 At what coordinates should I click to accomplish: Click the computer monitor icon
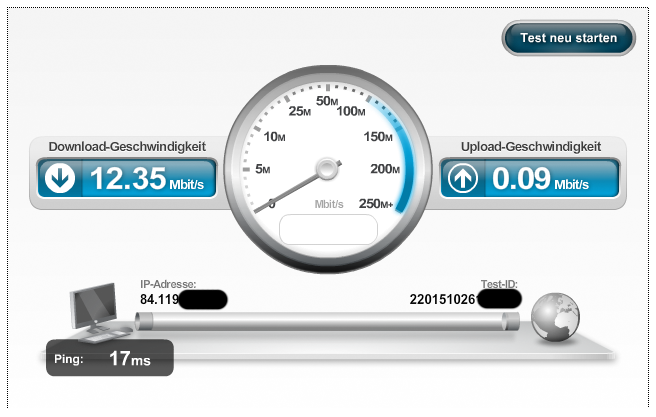tap(97, 312)
